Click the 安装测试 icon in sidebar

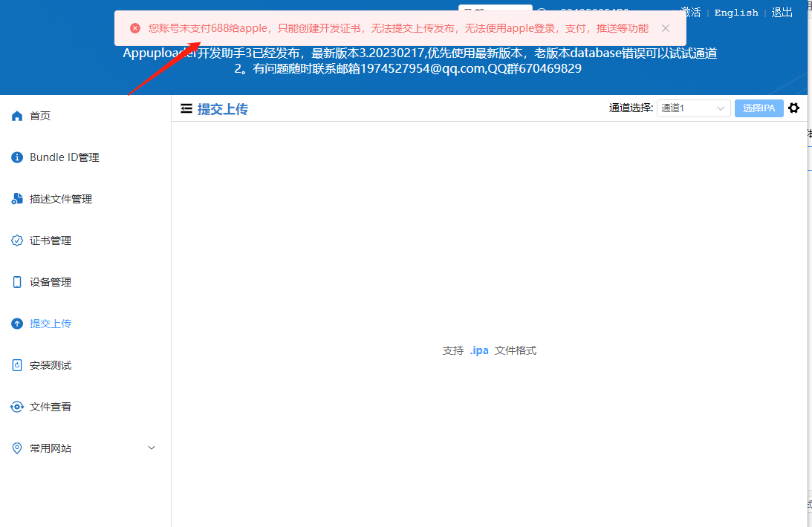point(17,365)
